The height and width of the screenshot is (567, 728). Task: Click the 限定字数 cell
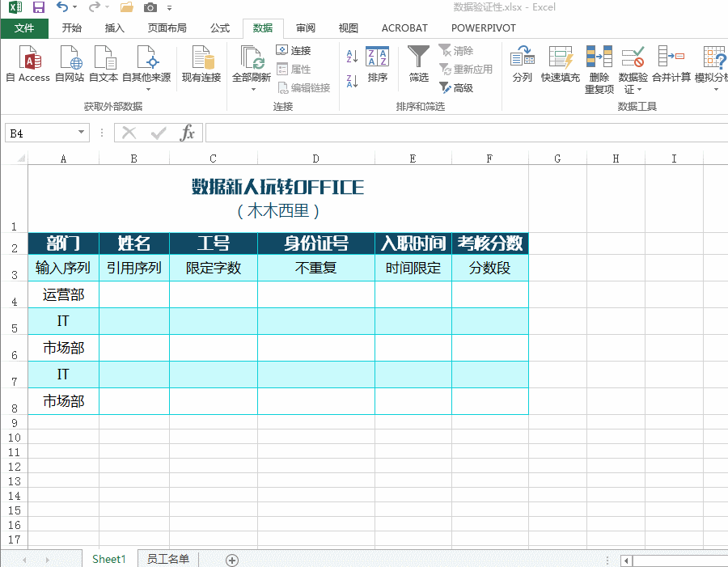214,268
